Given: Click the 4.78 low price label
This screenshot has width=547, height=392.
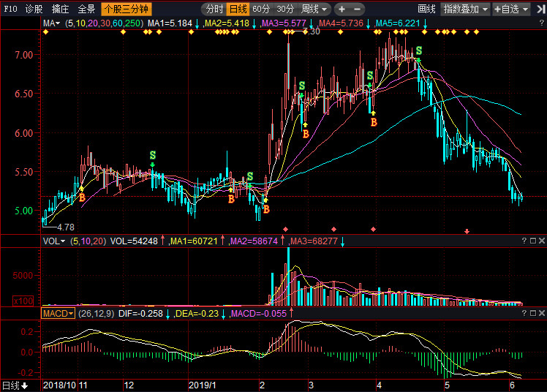Looking at the screenshot, I should coord(66,227).
